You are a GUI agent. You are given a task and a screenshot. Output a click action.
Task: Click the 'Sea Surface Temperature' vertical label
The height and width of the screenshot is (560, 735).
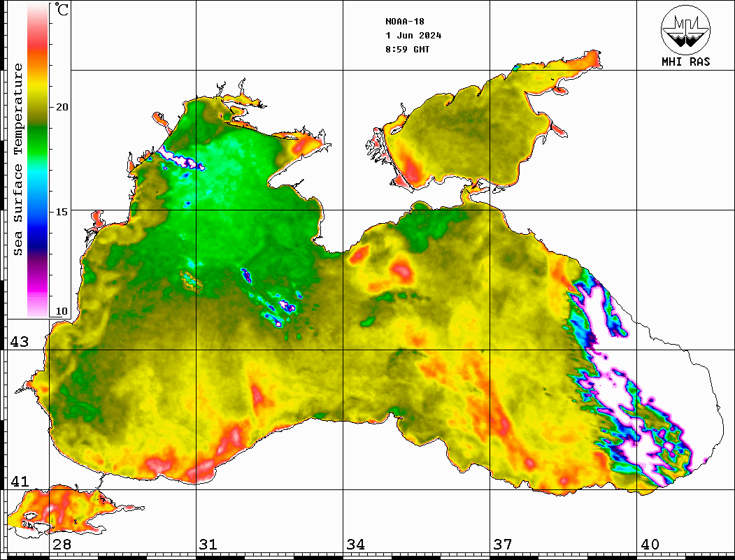pyautogui.click(x=17, y=159)
